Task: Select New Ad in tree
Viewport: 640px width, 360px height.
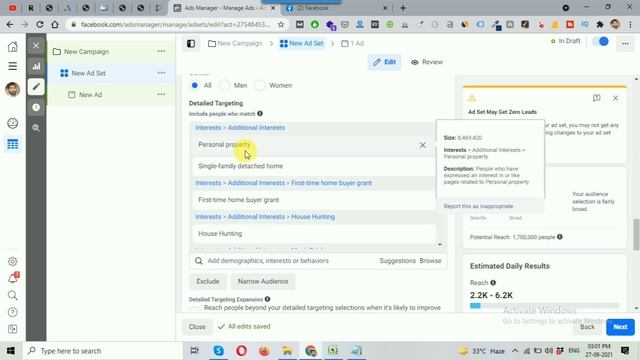Action: click(90, 94)
